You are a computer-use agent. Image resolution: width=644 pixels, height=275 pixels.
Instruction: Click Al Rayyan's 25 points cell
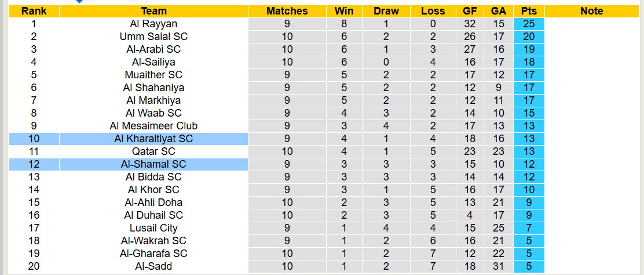point(528,24)
